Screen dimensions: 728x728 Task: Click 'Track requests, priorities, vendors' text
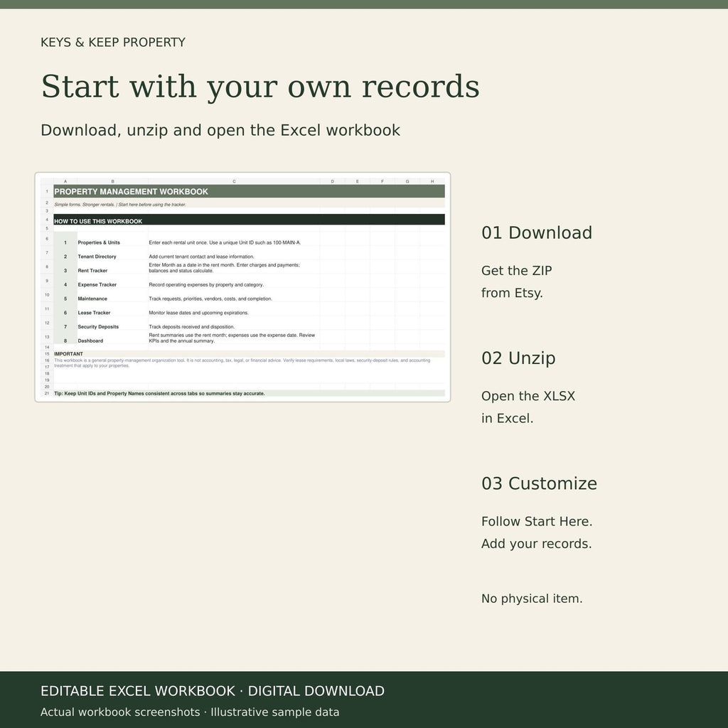210,299
